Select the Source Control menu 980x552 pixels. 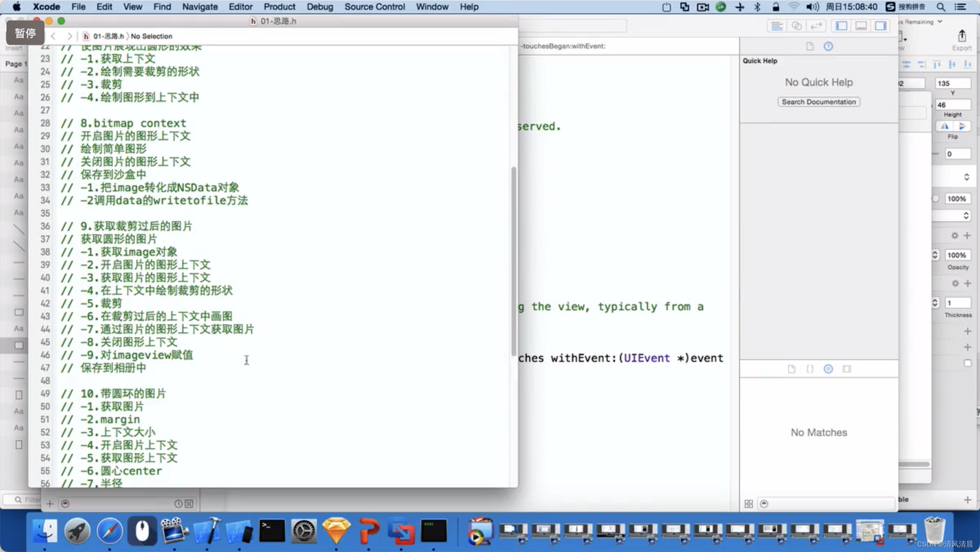[376, 7]
